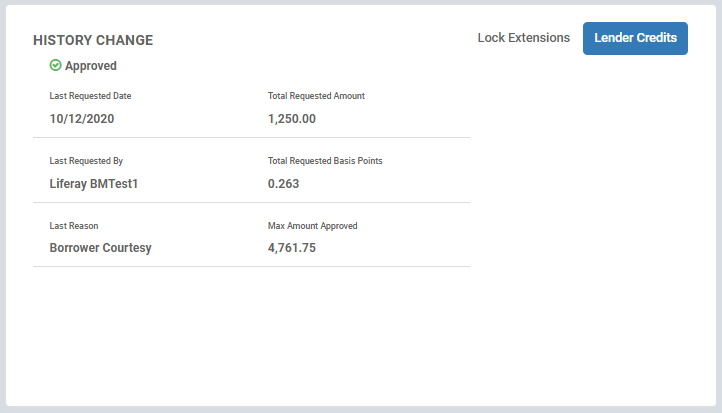
Task: Click the Last Reason label
Action: [x=74, y=226]
